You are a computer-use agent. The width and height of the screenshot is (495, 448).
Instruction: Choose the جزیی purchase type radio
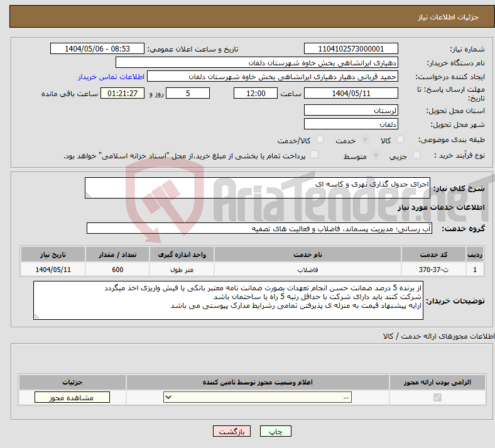[416, 155]
